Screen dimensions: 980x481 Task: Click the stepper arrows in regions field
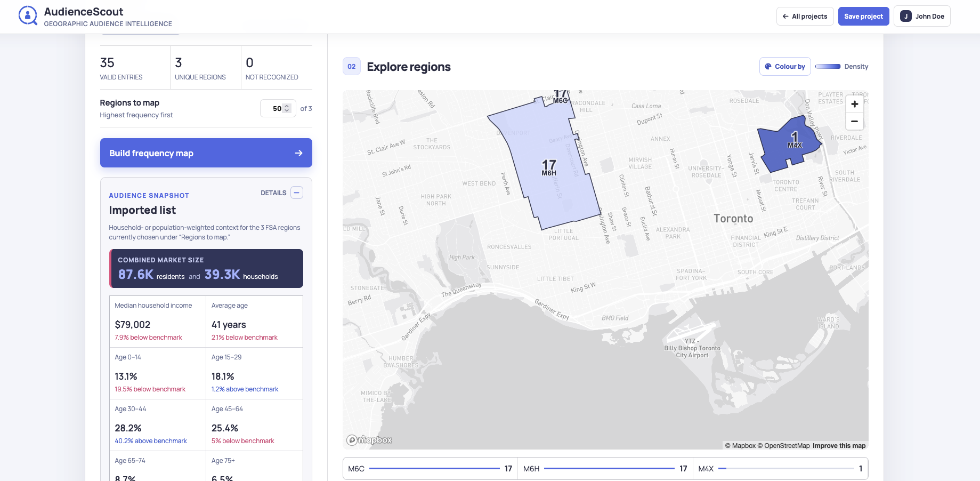click(287, 108)
